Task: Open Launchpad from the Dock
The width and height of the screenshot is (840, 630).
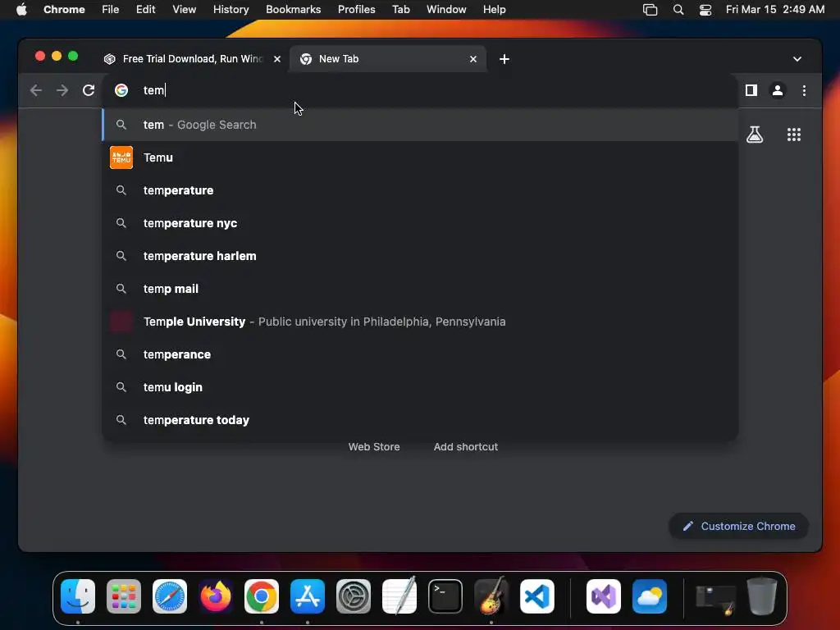Action: tap(124, 596)
